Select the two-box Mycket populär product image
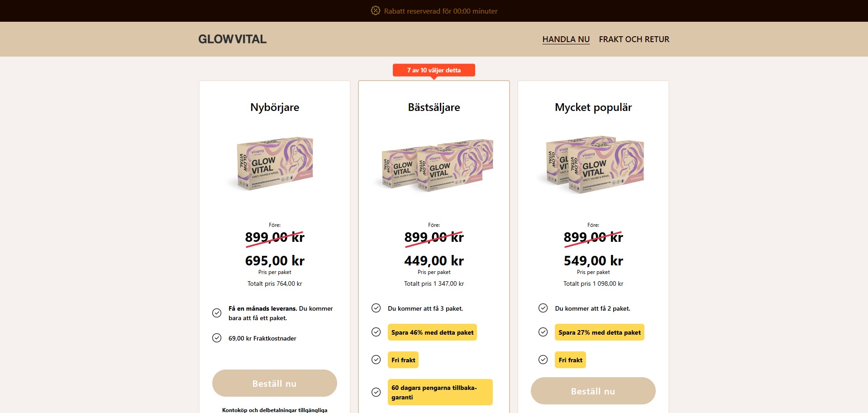This screenshot has height=413, width=868. tap(593, 164)
